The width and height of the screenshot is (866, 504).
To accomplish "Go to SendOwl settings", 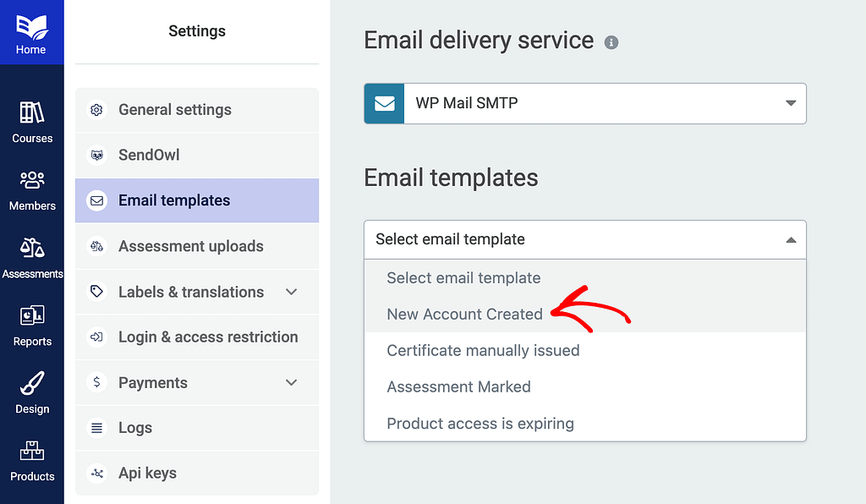I will (149, 156).
